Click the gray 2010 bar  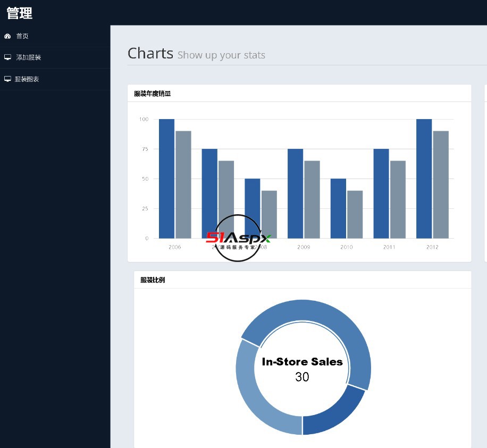355,215
